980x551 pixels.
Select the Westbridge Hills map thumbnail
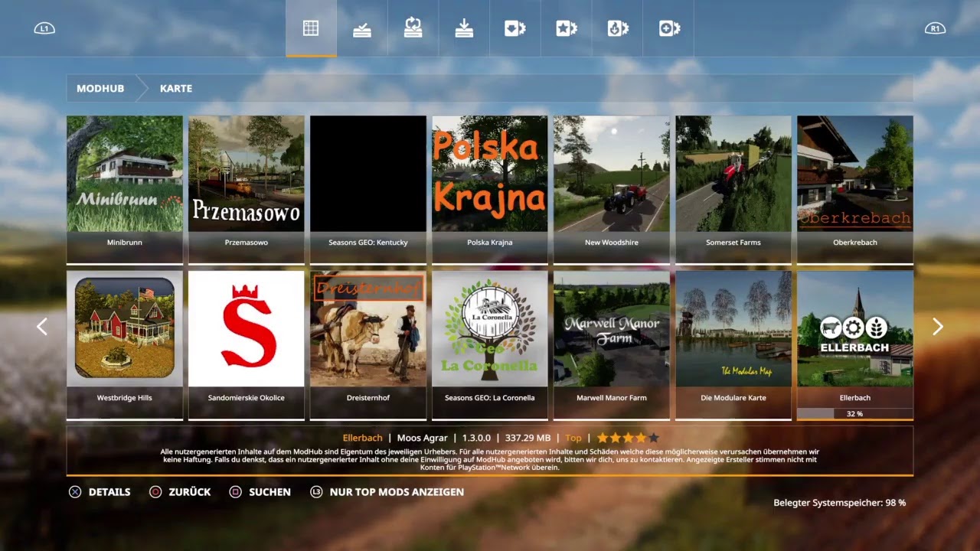tap(125, 329)
